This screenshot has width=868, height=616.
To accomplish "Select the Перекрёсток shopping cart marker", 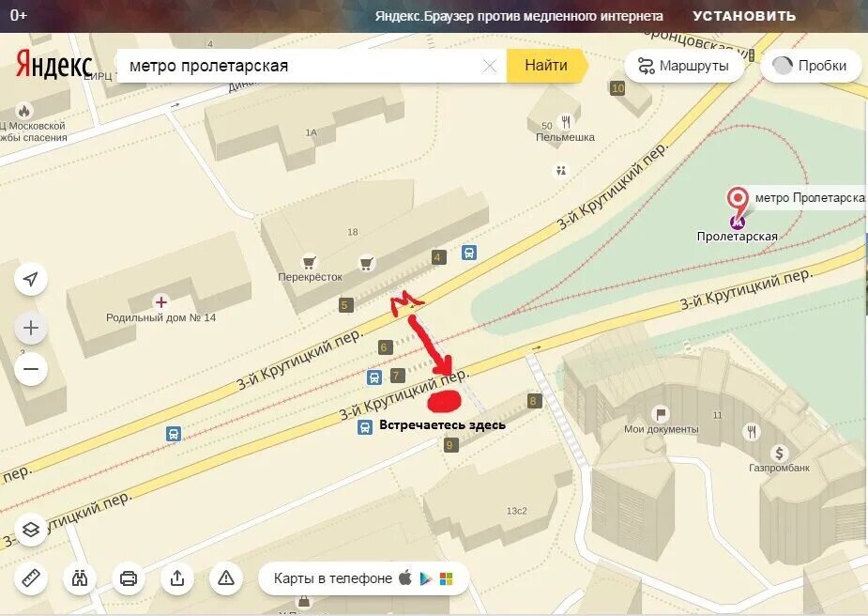I will click(309, 262).
